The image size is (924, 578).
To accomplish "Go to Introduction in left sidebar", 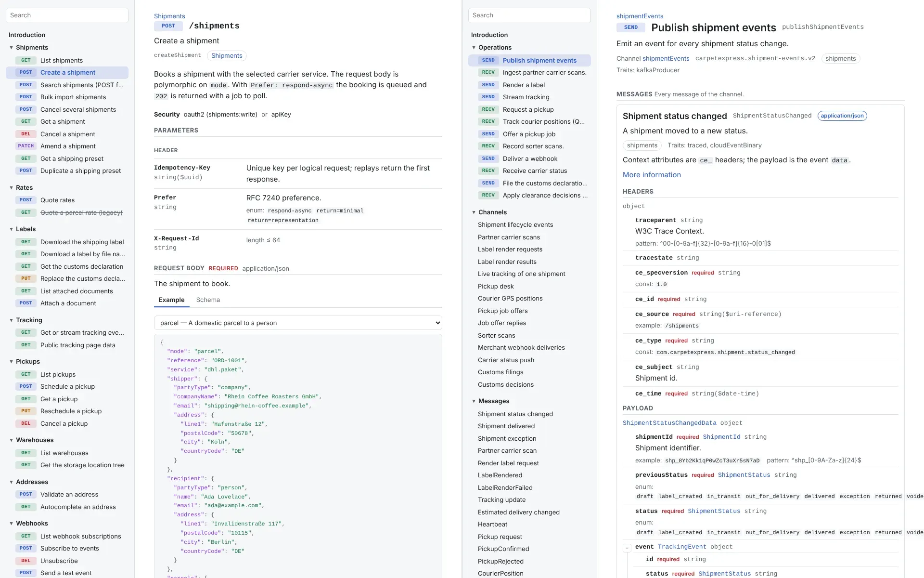I will [x=27, y=35].
